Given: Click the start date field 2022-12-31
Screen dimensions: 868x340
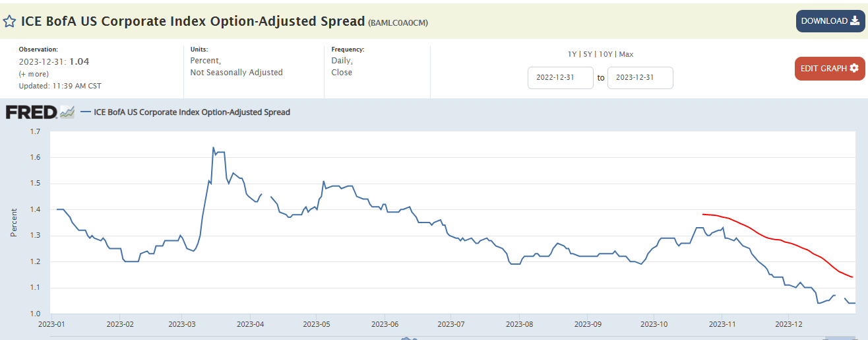Looking at the screenshot, I should (561, 77).
